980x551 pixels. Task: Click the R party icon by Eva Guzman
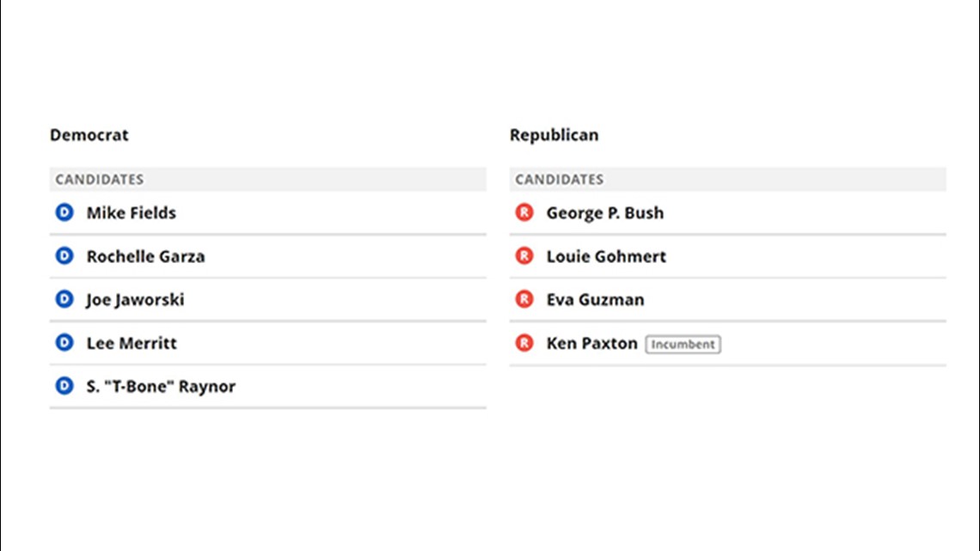tap(524, 299)
